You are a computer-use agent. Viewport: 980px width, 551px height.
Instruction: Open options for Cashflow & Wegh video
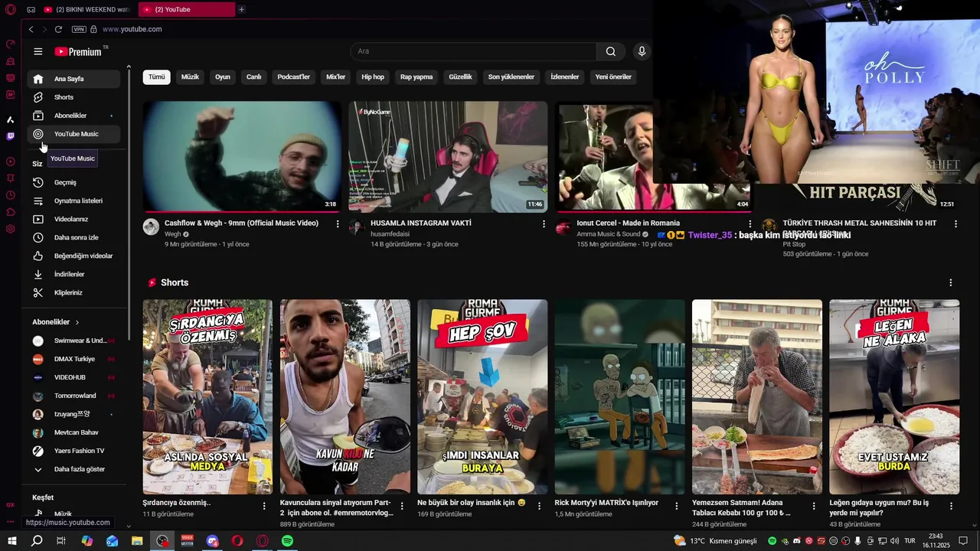click(338, 224)
